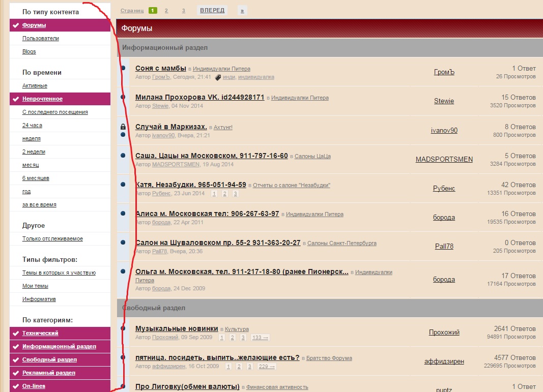This screenshot has width=543, height=392.
Task: Uncheck the Форумы content type filter
Action: [34, 25]
